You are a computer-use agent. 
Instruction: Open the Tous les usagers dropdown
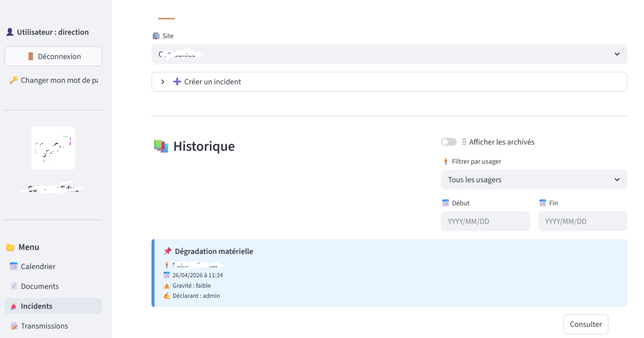tap(534, 180)
